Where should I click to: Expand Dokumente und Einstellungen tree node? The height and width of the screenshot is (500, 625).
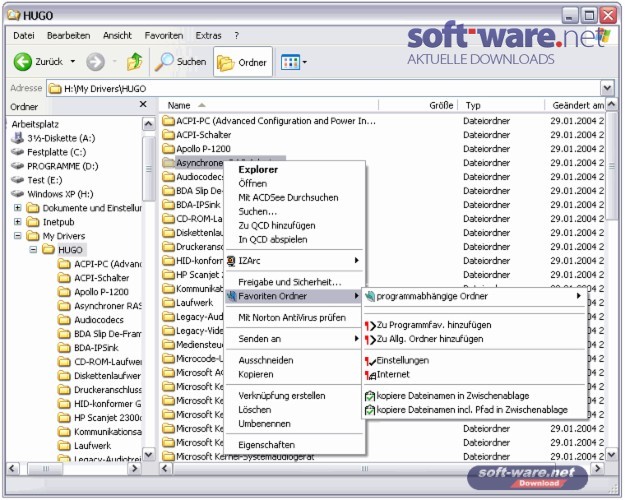click(18, 208)
